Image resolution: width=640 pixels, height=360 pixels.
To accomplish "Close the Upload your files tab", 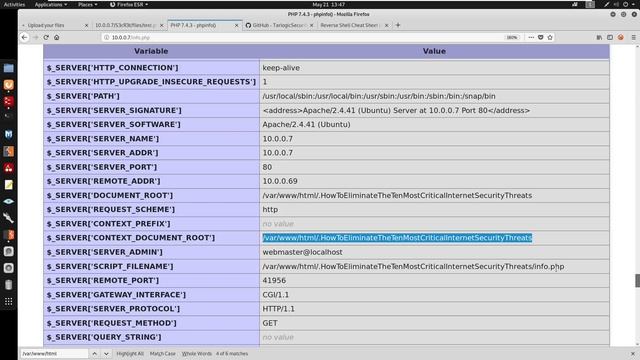I will pos(86,25).
